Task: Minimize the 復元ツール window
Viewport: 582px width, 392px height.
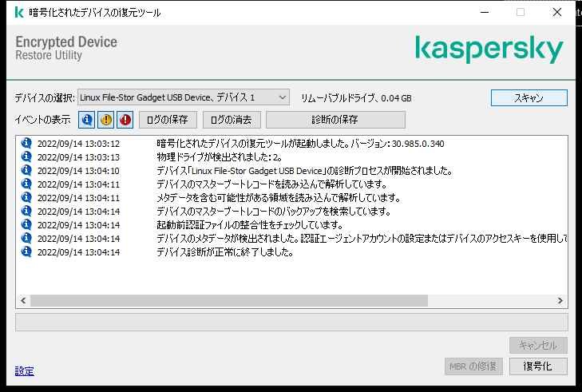Action: click(x=485, y=12)
